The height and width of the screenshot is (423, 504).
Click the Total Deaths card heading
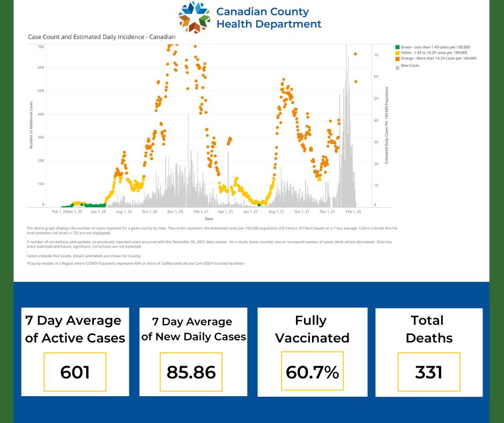tap(429, 329)
